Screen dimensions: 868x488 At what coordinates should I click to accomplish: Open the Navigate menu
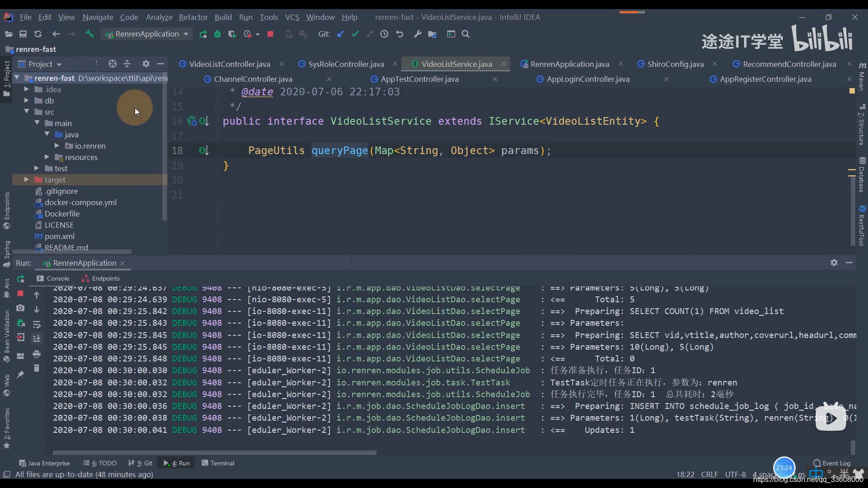(98, 17)
